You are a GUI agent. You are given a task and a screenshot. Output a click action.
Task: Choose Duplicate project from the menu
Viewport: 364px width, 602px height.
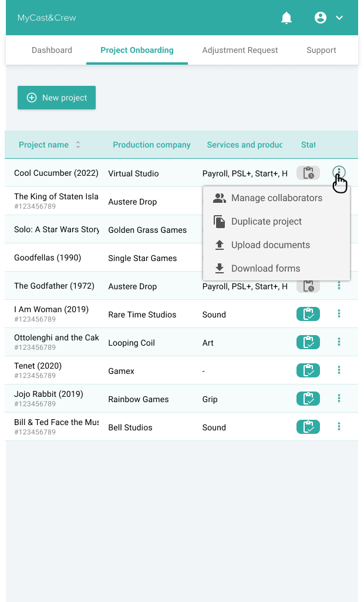(x=277, y=222)
